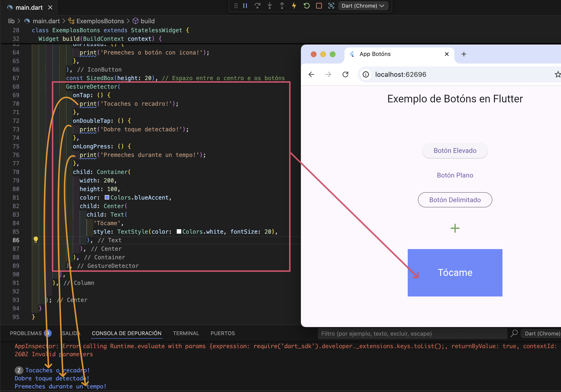This screenshot has width=561, height=392.
Task: Trigger Flutter Hot Reload lightning icon
Action: [294, 6]
